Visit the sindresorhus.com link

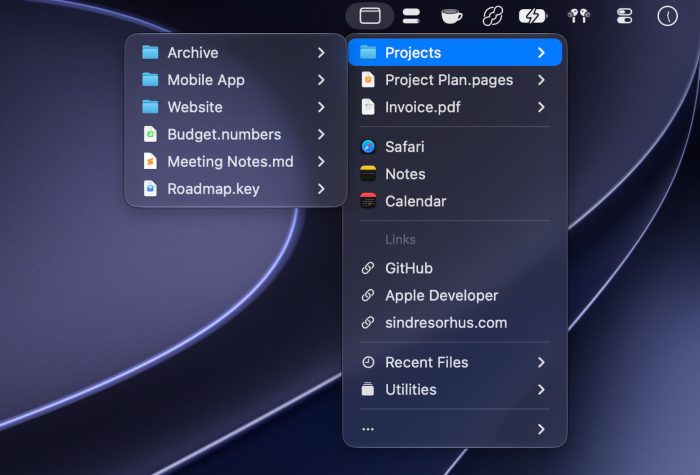[x=455, y=322]
